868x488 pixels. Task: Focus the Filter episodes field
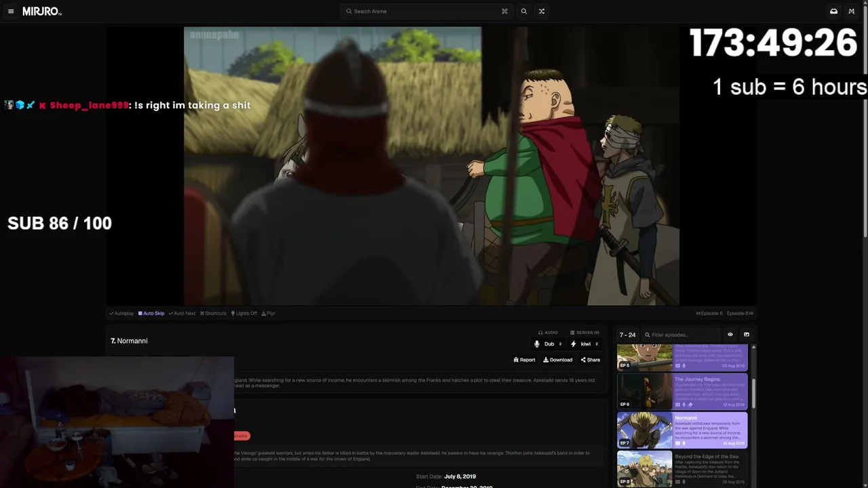682,335
